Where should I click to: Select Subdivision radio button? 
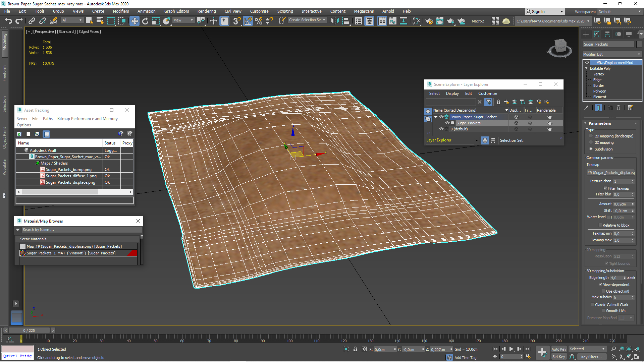pyautogui.click(x=591, y=149)
